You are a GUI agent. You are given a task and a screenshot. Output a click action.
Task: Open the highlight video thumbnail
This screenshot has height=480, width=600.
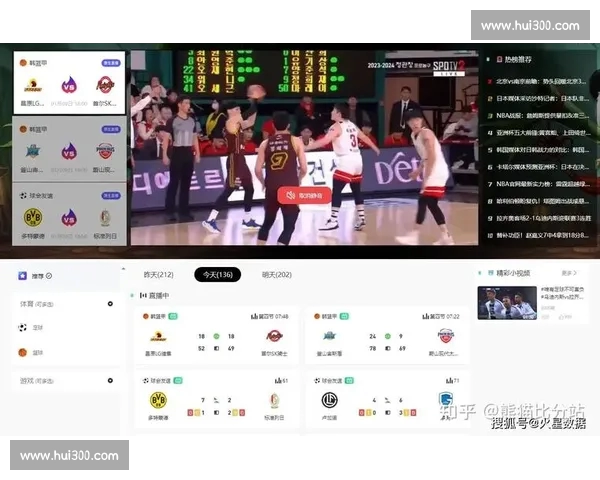pyautogui.click(x=507, y=303)
